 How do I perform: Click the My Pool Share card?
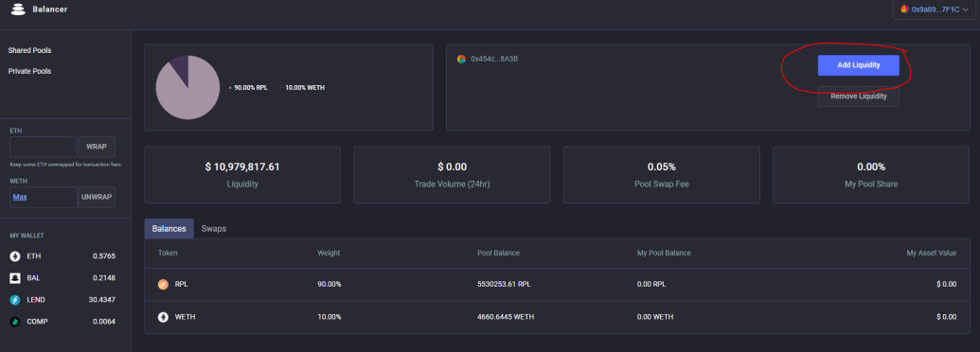[871, 175]
